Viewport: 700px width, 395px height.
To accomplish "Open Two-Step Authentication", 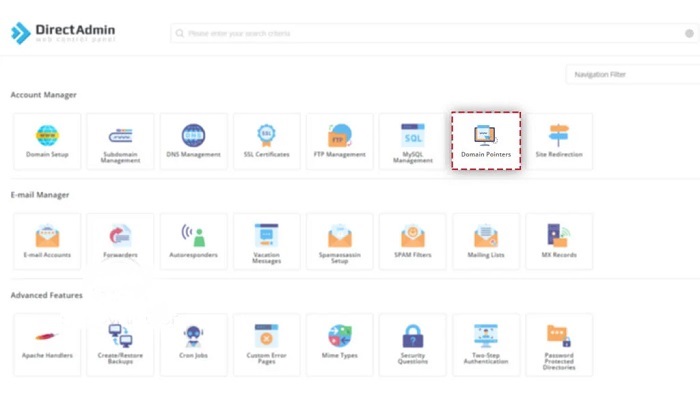I will coord(486,345).
